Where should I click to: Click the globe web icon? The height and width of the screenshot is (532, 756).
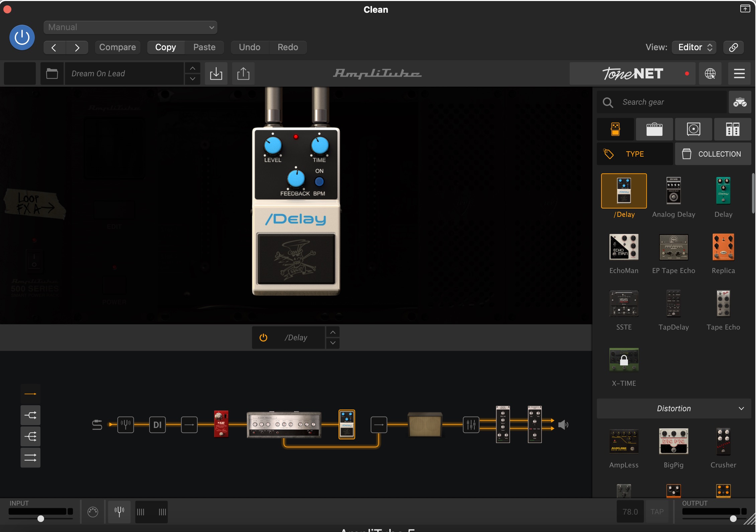click(710, 73)
